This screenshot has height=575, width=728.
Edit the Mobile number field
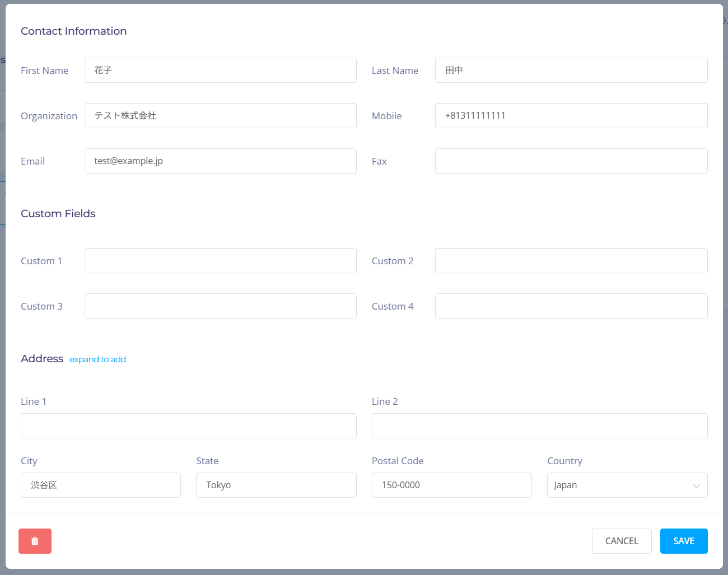[571, 116]
